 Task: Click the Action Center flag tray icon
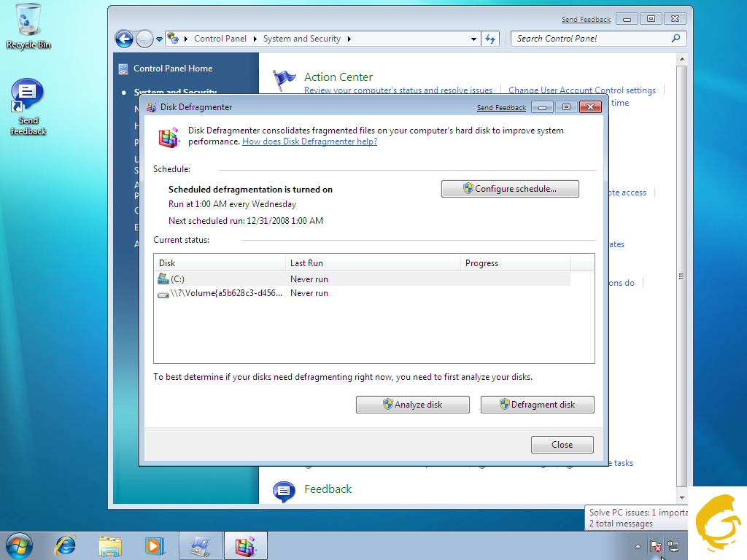pos(655,546)
